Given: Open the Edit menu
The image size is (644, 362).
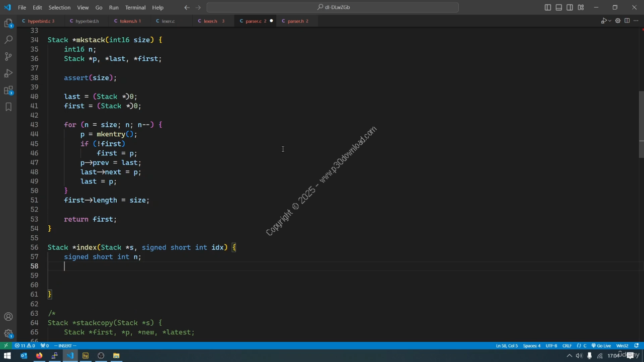Looking at the screenshot, I should point(38,8).
